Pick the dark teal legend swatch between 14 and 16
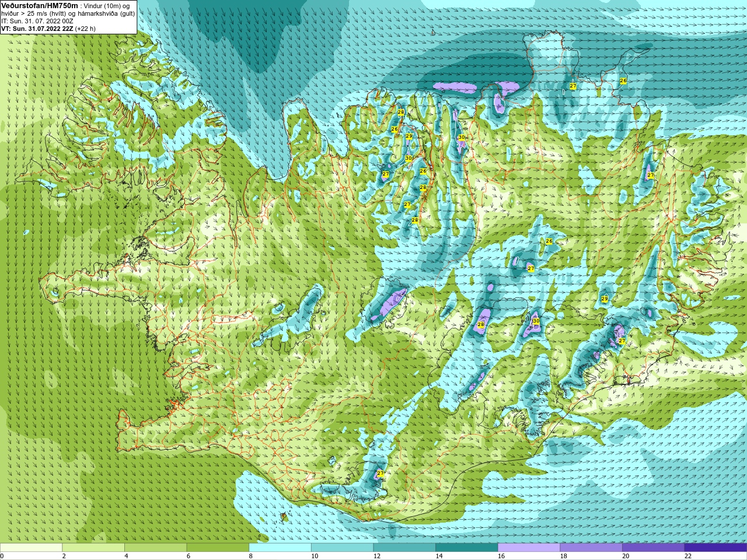 [467, 547]
